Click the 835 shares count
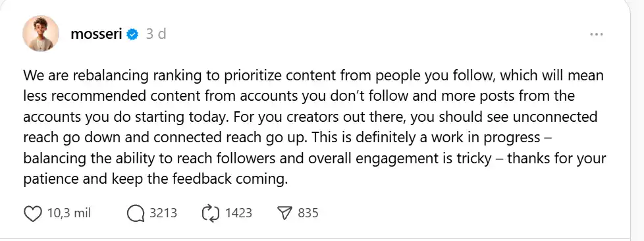This screenshot has width=644, height=241. (308, 213)
